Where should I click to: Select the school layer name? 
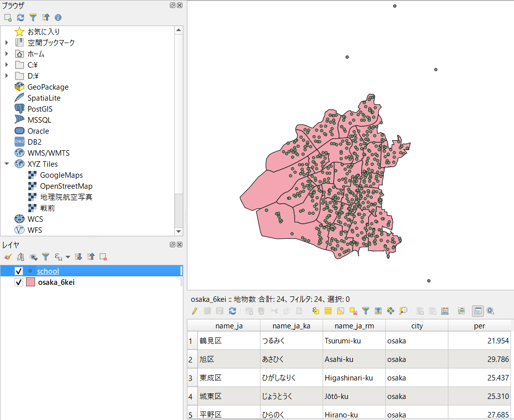(x=48, y=271)
